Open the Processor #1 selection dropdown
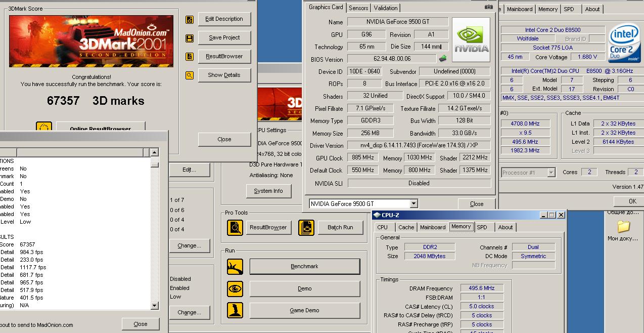The image size is (644, 333). coord(551,173)
